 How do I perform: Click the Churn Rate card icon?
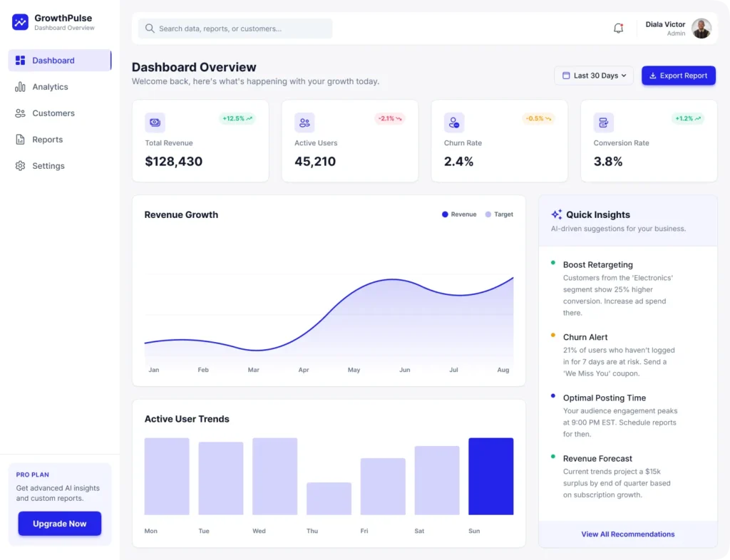[x=454, y=122]
